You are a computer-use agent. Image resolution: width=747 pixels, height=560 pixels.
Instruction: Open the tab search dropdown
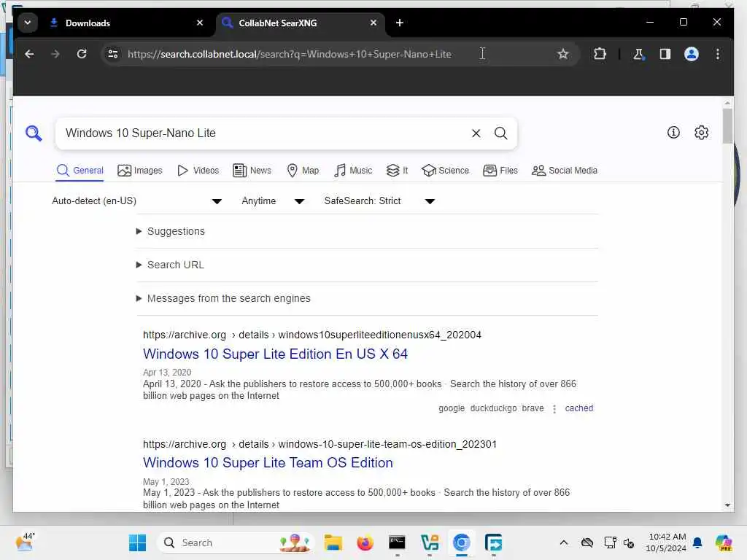point(28,23)
